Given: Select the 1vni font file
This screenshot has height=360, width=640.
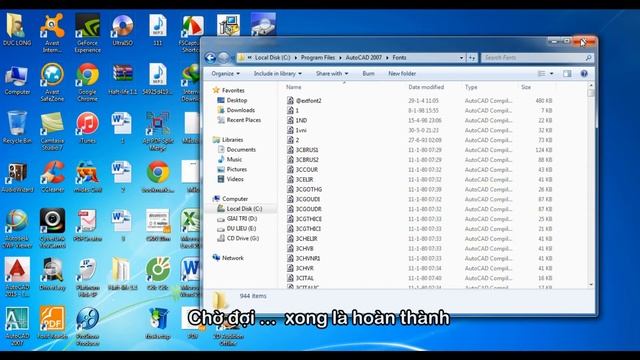Looking at the screenshot, I should point(297,130).
